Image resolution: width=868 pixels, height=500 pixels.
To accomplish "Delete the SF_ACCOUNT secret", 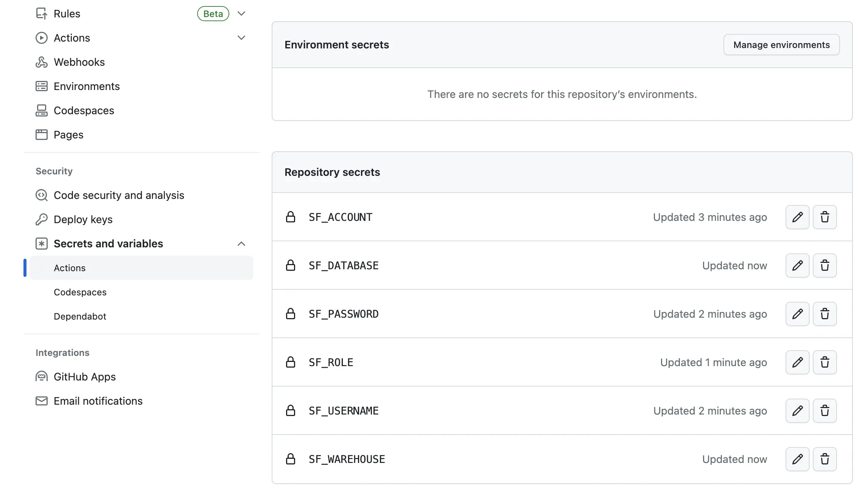I will (824, 217).
